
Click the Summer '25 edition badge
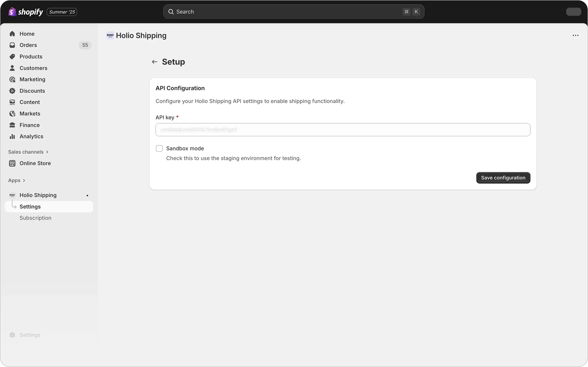coord(62,12)
